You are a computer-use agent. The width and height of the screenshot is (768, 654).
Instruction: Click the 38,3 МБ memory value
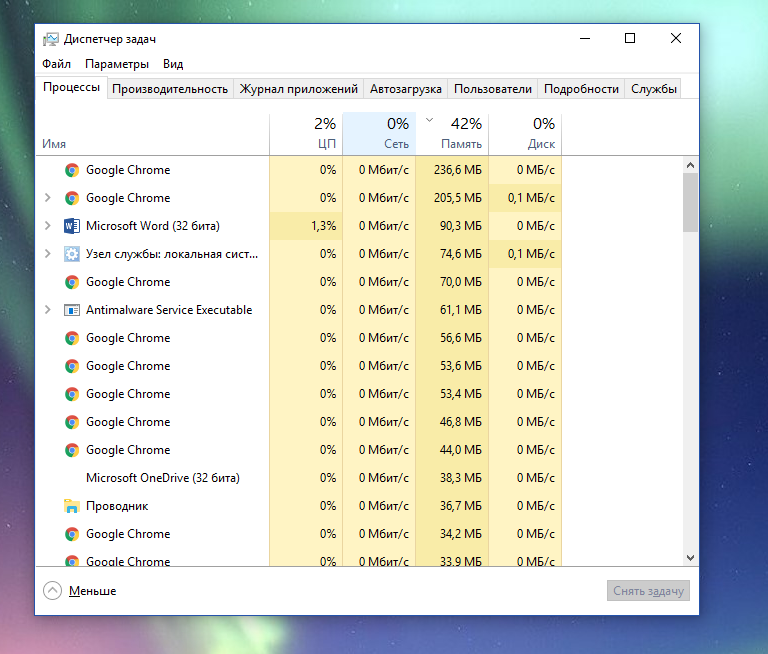pyautogui.click(x=460, y=478)
